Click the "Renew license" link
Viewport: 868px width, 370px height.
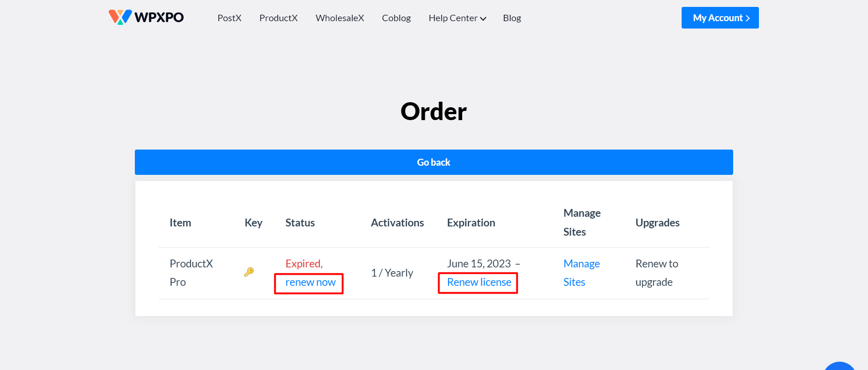point(479,283)
